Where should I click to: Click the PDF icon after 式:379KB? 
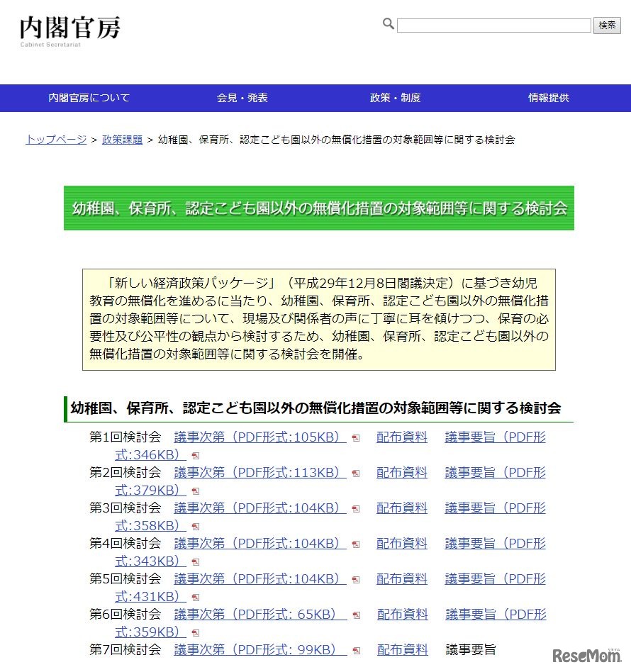point(194,491)
